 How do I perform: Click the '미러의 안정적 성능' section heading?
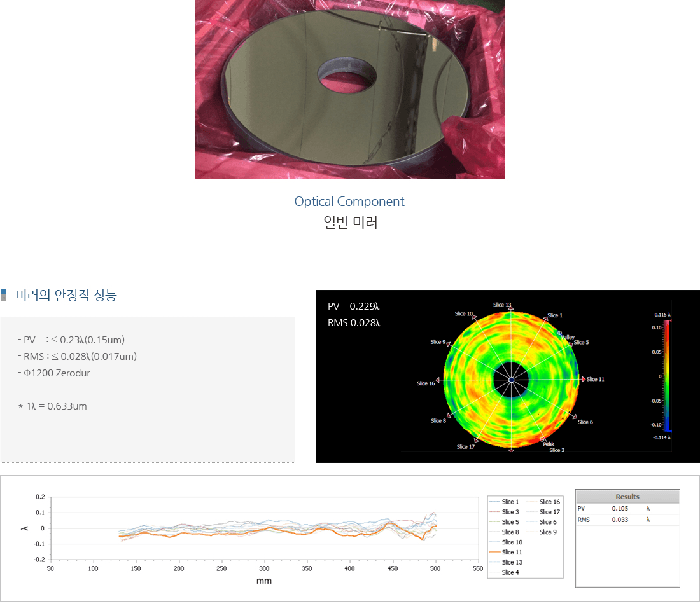pos(66,295)
